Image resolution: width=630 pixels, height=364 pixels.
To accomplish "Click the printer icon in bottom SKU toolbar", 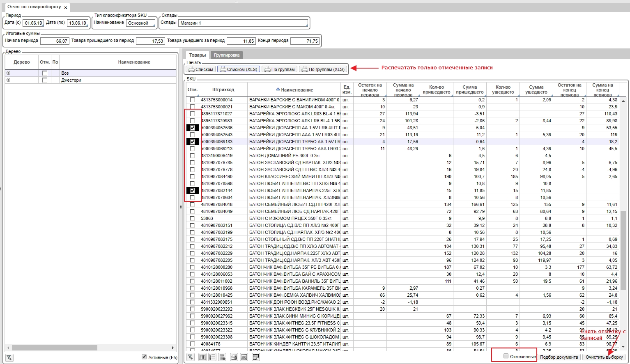I will tap(234, 357).
